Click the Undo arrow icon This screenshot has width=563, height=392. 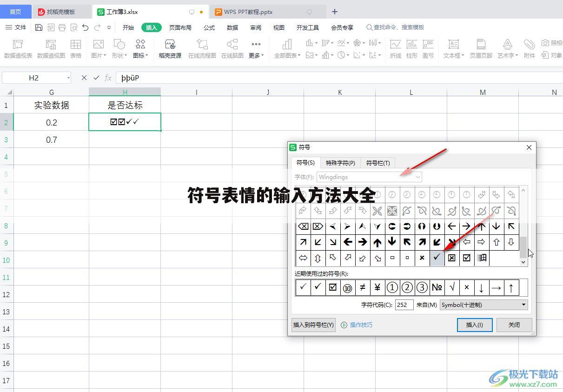click(85, 27)
